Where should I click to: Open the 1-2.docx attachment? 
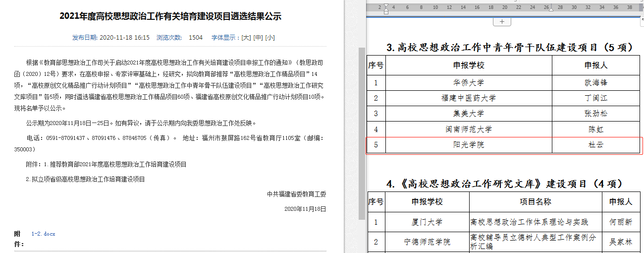44,234
